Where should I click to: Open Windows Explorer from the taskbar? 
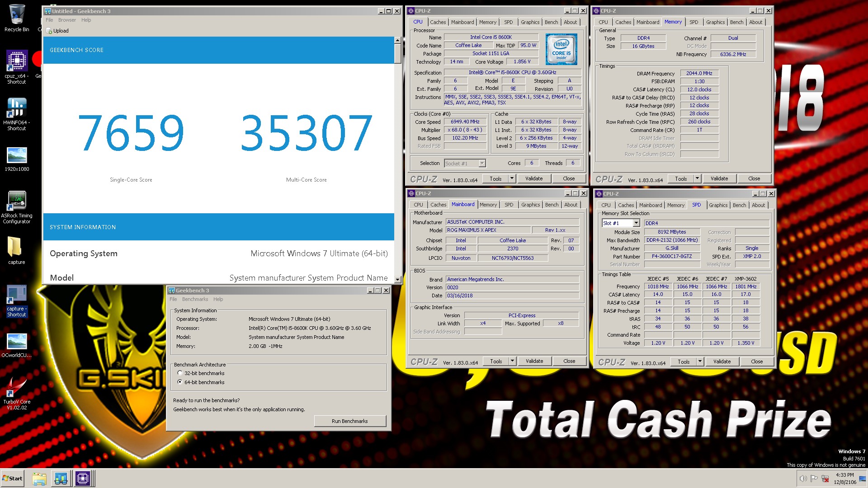39,479
